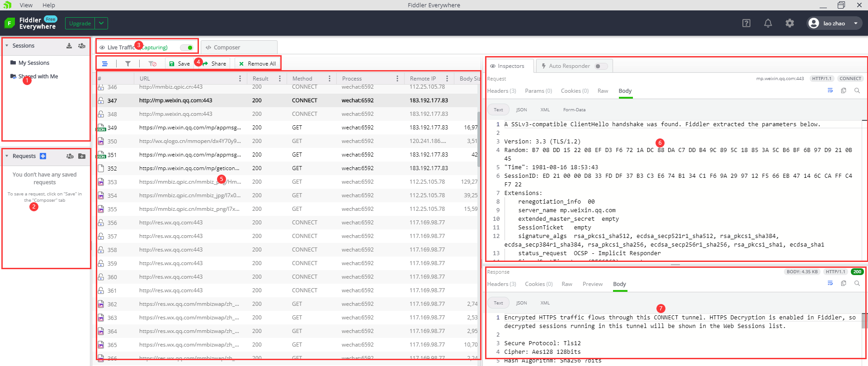868x366 pixels.
Task: Open the URL column options menu
Action: (240, 79)
